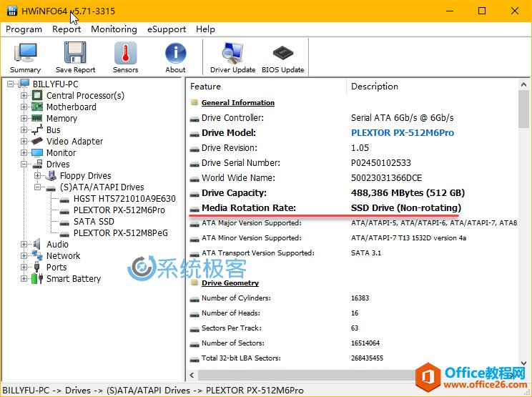This screenshot has height=397, width=532.
Task: Click the vertical scrollbar down arrow
Action: [x=523, y=363]
